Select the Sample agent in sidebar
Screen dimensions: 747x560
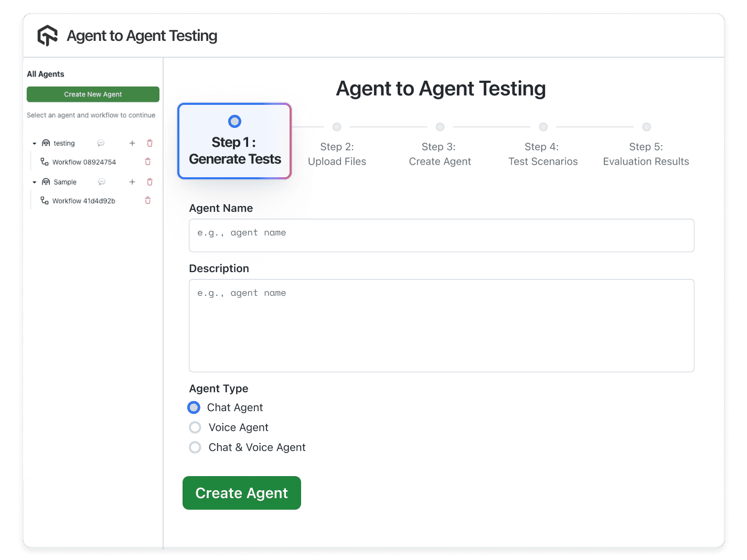(65, 182)
